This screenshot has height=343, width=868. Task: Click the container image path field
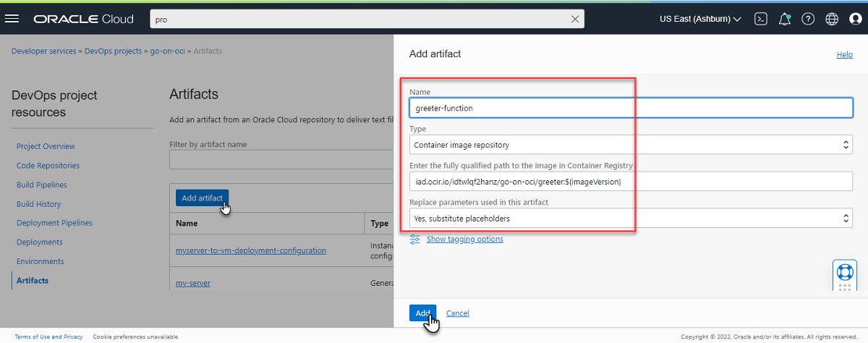pos(630,182)
